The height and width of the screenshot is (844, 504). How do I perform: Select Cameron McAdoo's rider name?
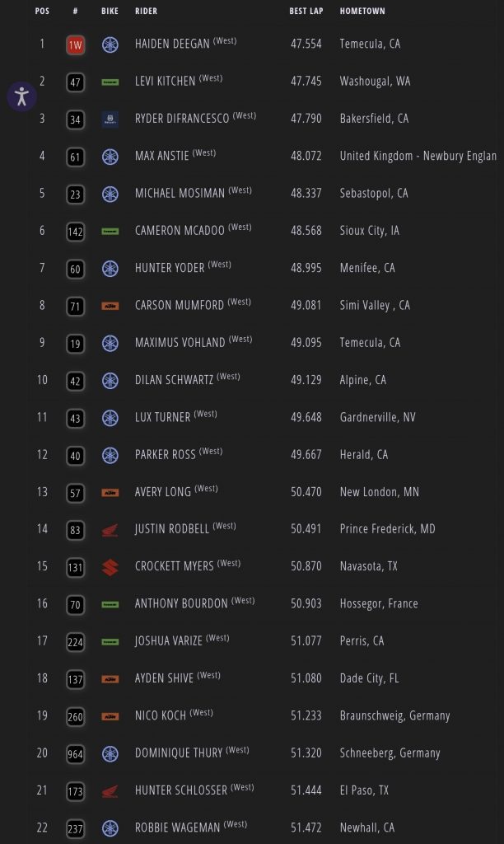(179, 231)
